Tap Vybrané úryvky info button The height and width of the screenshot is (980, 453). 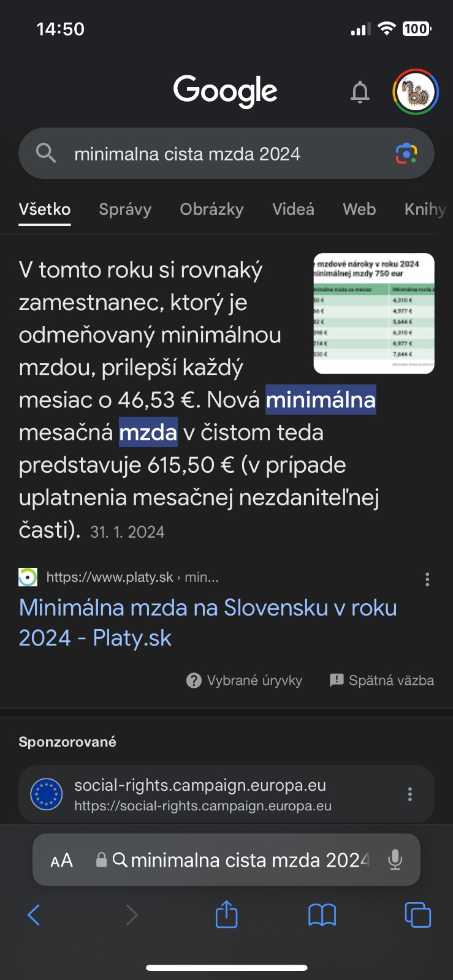[244, 680]
